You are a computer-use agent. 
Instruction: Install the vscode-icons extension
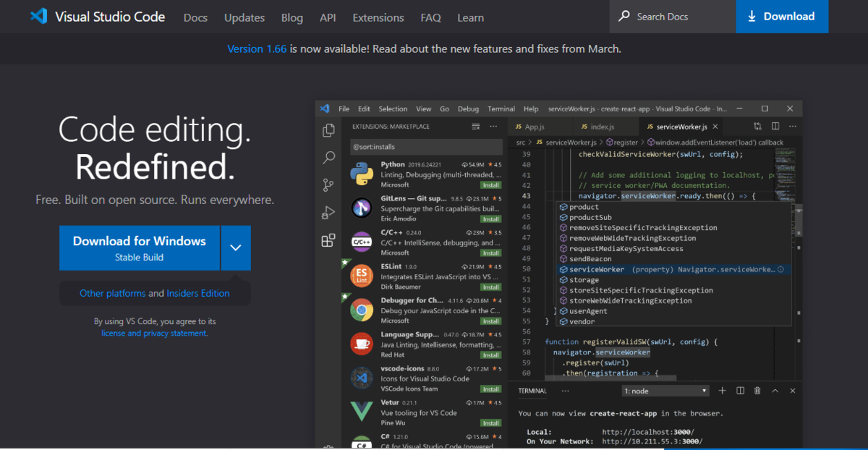[491, 389]
